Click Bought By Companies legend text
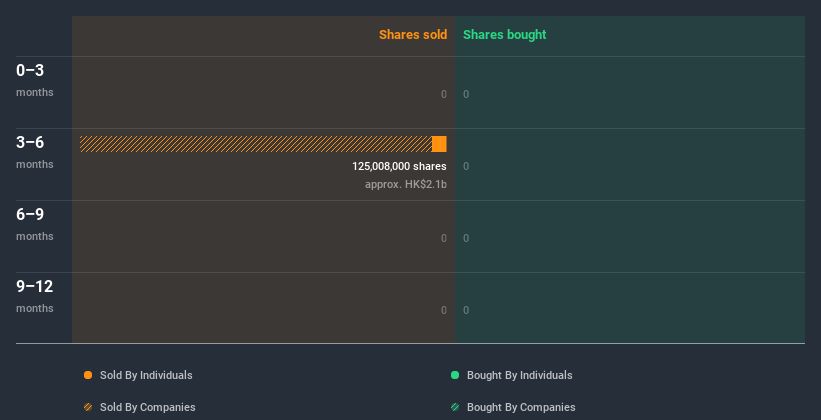 pyautogui.click(x=521, y=407)
